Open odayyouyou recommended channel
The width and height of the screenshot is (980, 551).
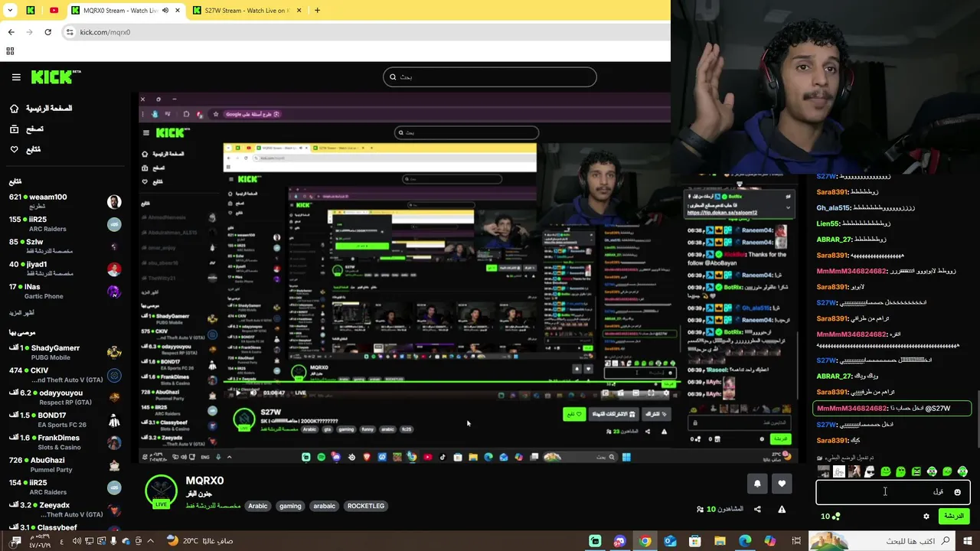pyautogui.click(x=65, y=397)
